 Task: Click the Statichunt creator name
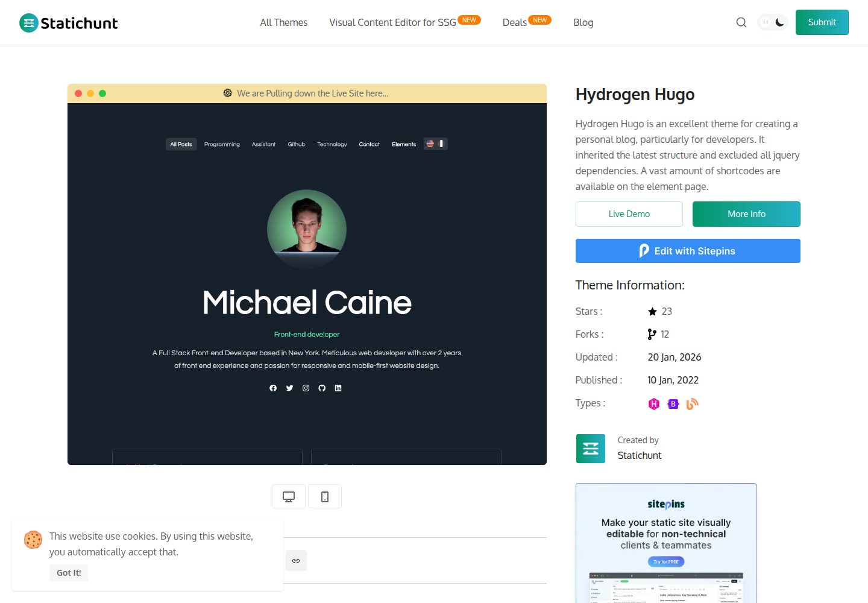tap(640, 455)
